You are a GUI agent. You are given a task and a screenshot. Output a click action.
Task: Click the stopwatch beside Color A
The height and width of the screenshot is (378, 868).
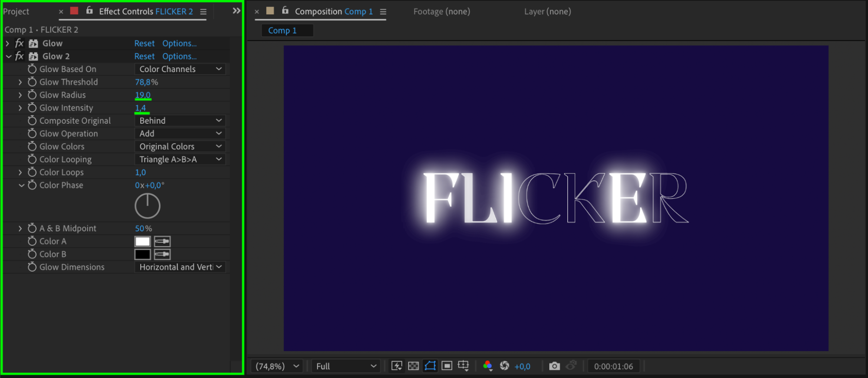[32, 241]
